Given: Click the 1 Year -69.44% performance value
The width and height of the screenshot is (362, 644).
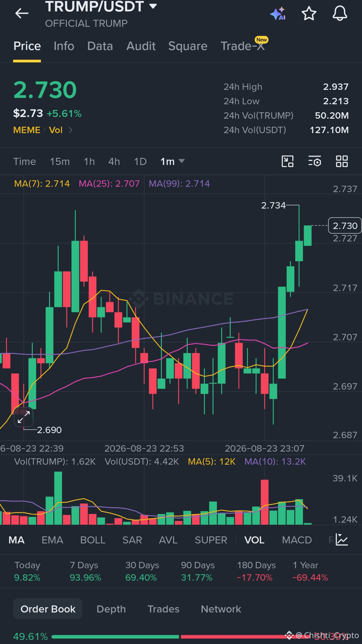Looking at the screenshot, I should [310, 578].
